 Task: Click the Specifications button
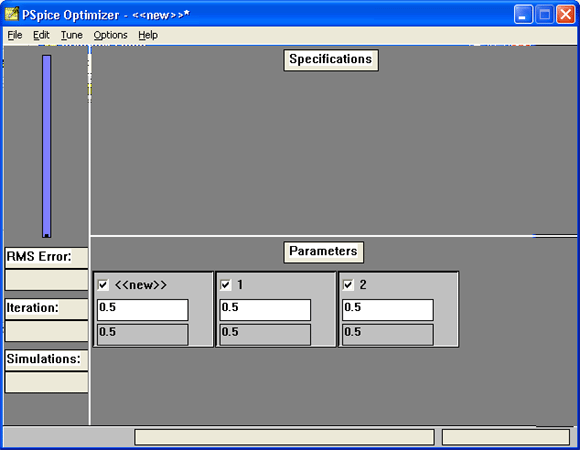point(331,60)
